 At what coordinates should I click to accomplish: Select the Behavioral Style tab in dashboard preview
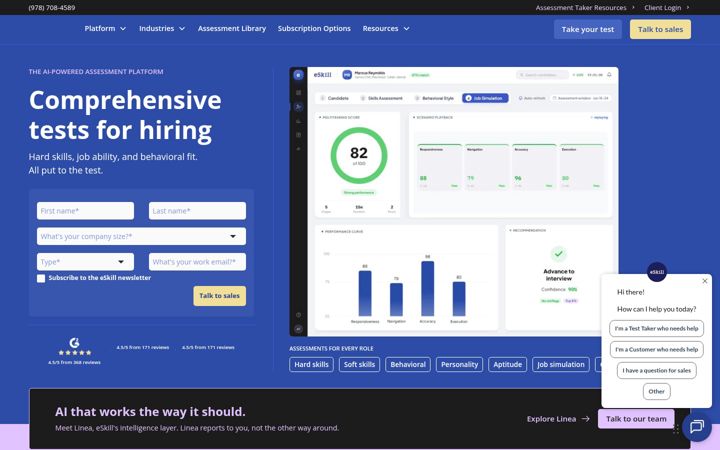click(x=434, y=98)
